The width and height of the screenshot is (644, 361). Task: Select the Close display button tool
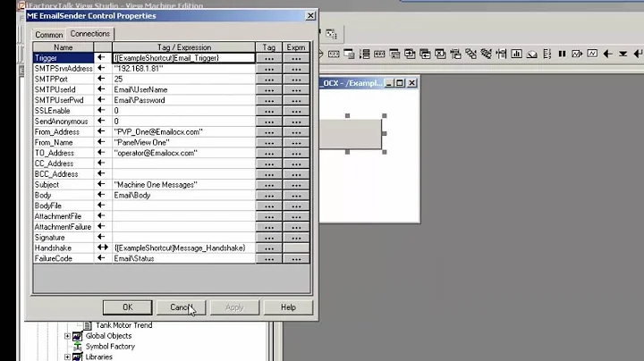pos(440,54)
